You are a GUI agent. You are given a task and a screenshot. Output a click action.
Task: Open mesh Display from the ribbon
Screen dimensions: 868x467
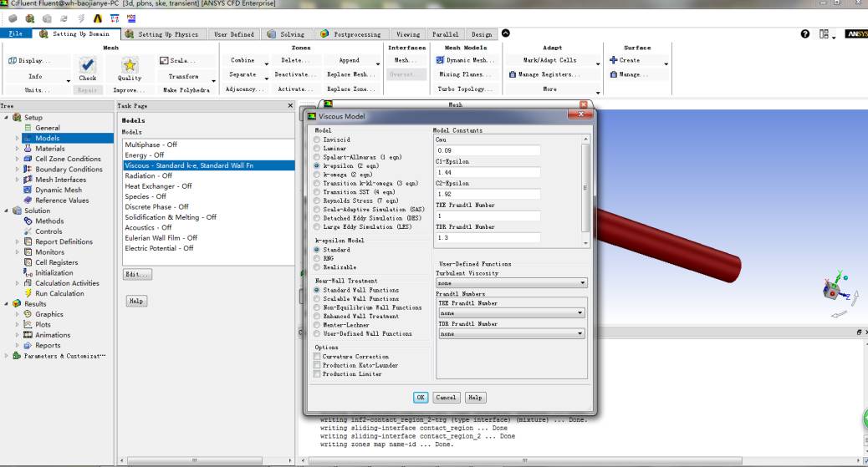29,60
